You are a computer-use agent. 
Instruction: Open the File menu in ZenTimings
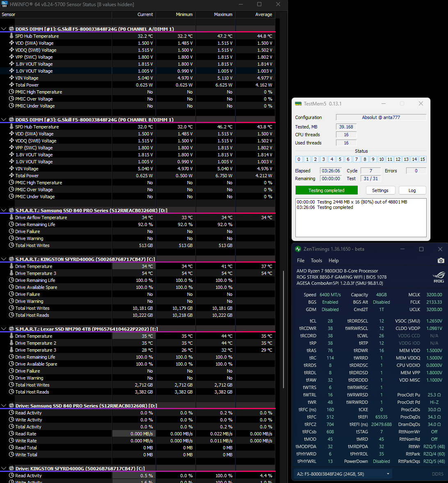click(x=301, y=261)
